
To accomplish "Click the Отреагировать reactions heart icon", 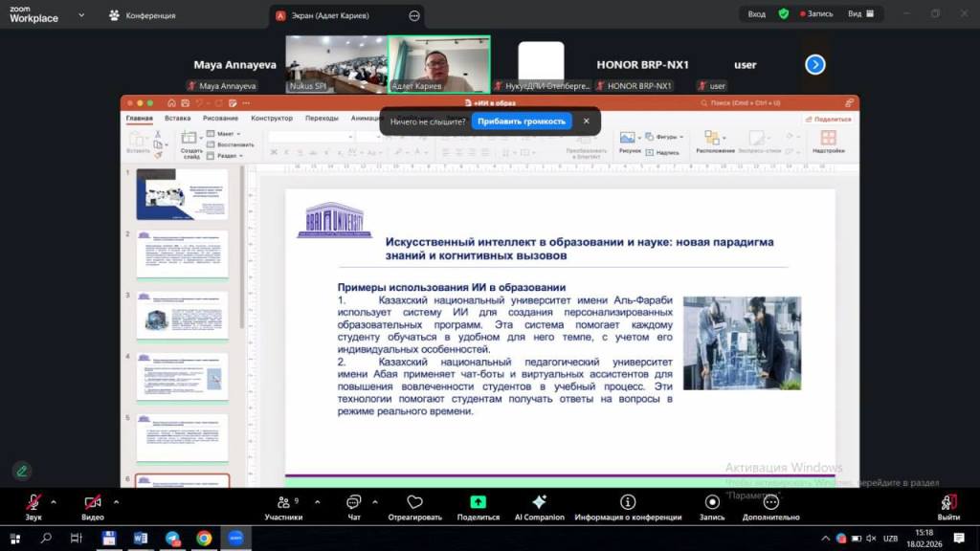I will 414,502.
